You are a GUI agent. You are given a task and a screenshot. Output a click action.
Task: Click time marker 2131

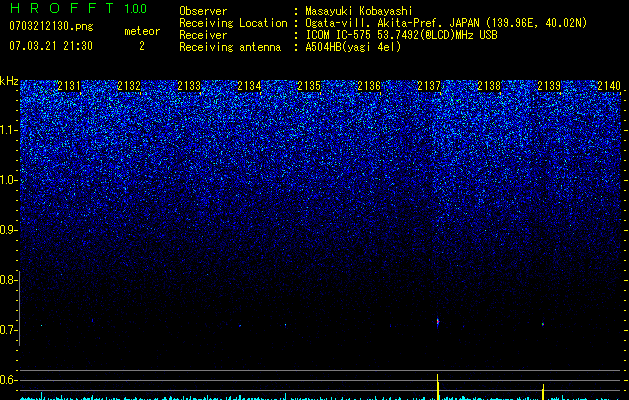click(x=69, y=86)
